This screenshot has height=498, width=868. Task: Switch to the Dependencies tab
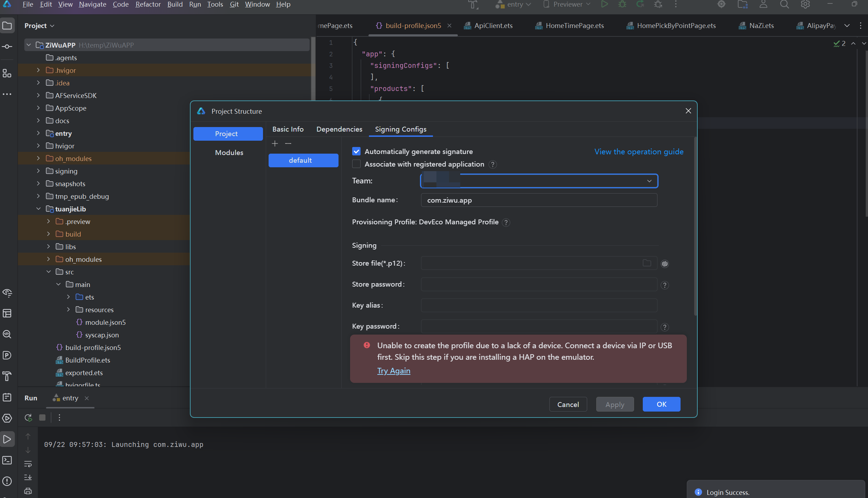coord(339,129)
